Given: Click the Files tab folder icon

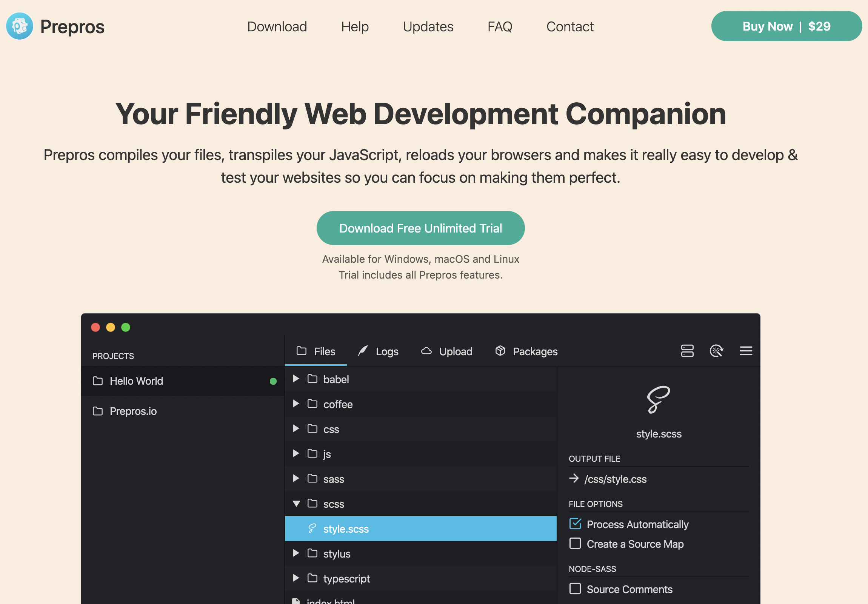Looking at the screenshot, I should click(301, 351).
